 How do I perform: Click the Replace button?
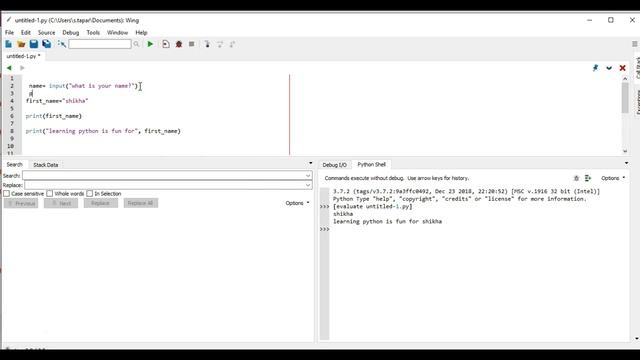pos(101,203)
